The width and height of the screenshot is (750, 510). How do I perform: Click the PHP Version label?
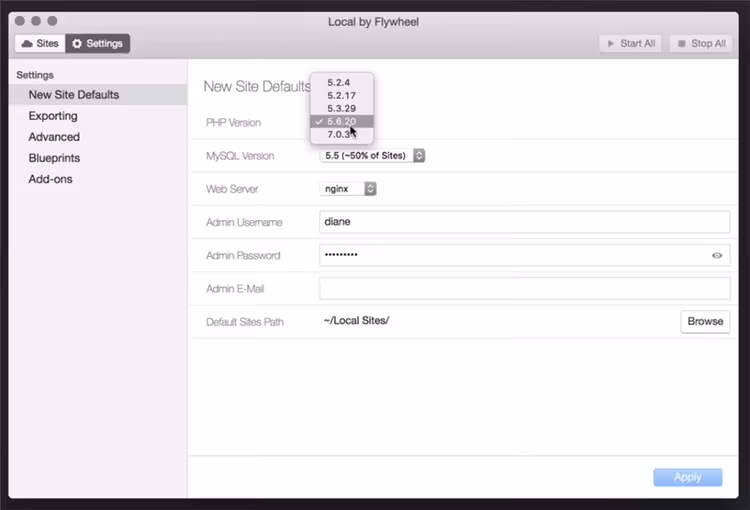point(233,122)
